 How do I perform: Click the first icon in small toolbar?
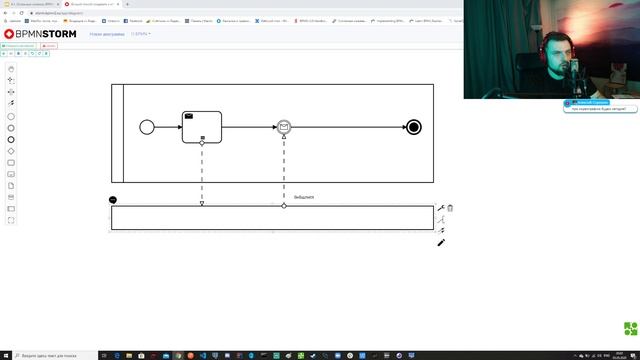point(4,53)
